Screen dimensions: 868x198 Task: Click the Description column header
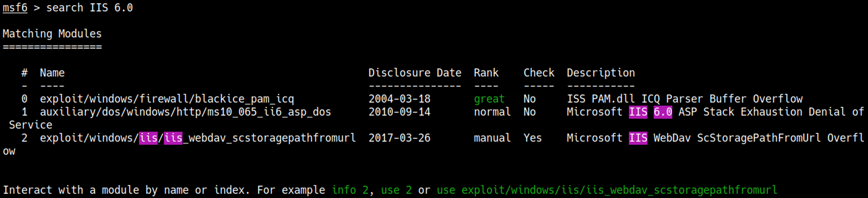[601, 73]
